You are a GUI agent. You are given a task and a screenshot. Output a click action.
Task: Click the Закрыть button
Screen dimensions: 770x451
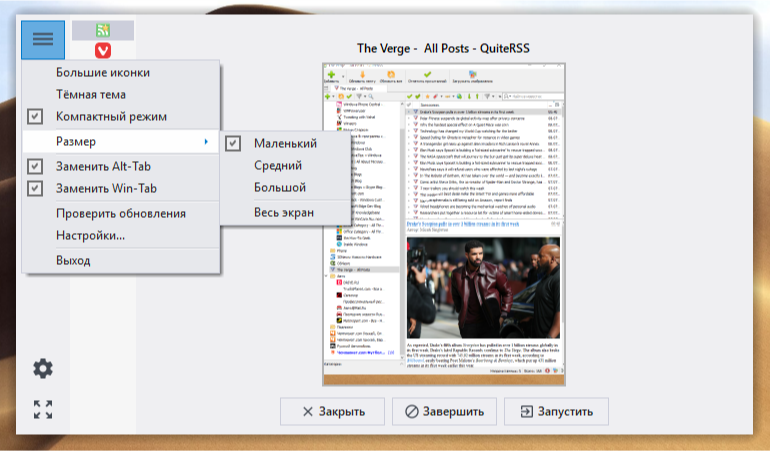coord(332,411)
